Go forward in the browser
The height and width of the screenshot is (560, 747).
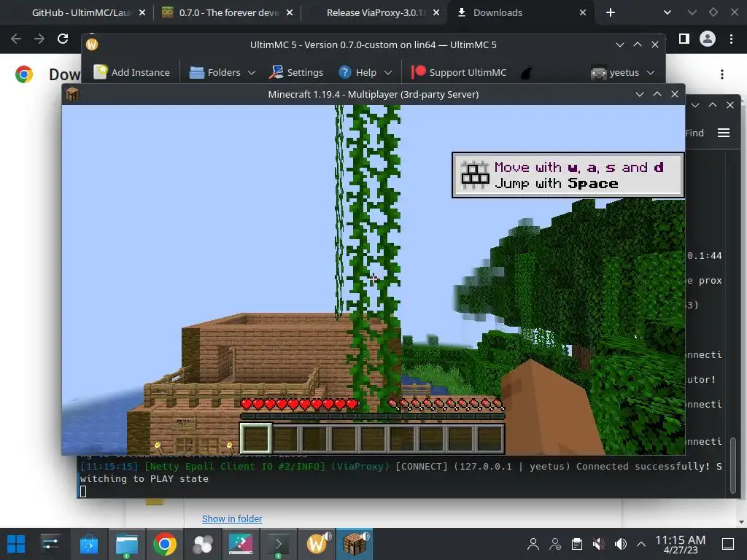coord(39,39)
